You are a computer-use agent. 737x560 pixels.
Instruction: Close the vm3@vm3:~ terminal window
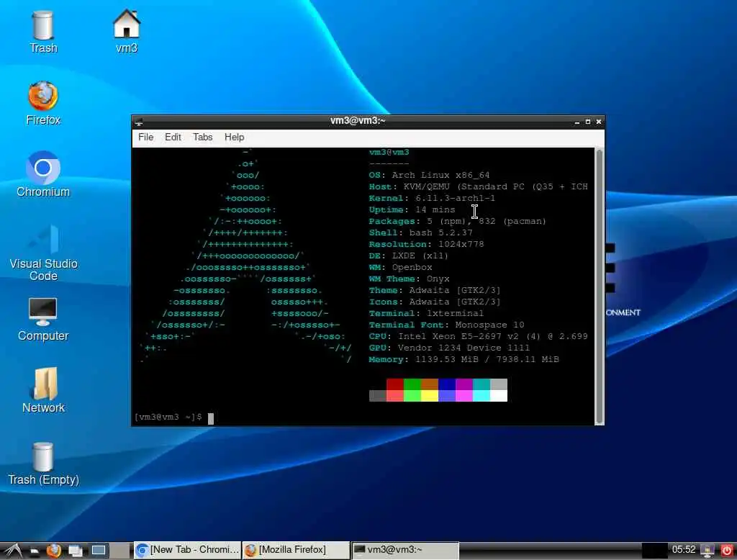[x=599, y=122]
